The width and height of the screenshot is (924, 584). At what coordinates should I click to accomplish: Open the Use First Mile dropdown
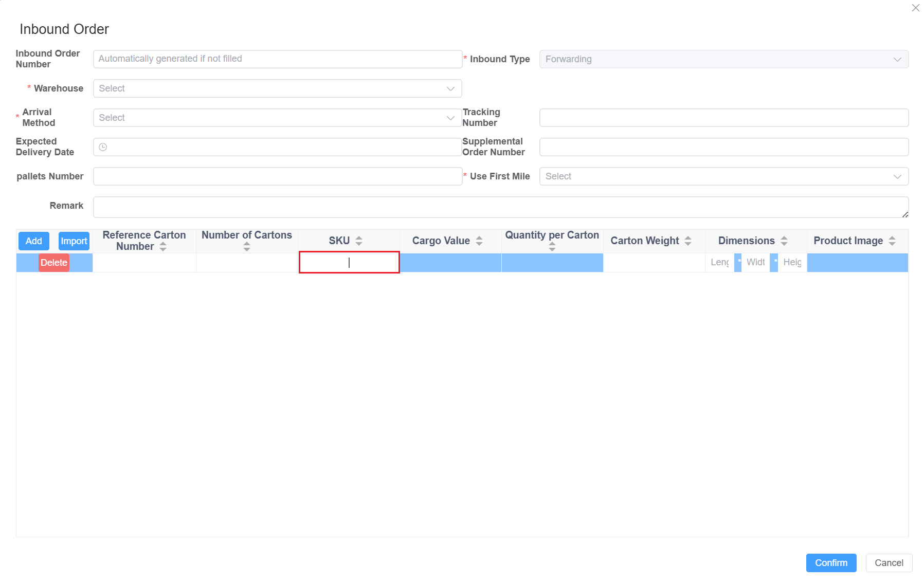click(723, 176)
